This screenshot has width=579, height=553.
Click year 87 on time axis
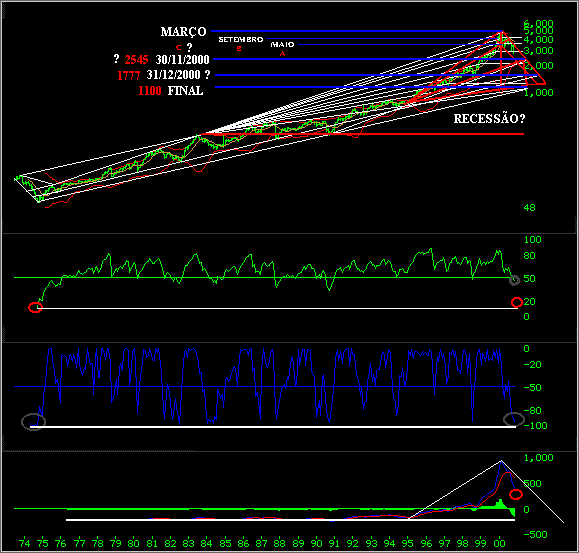click(x=261, y=543)
